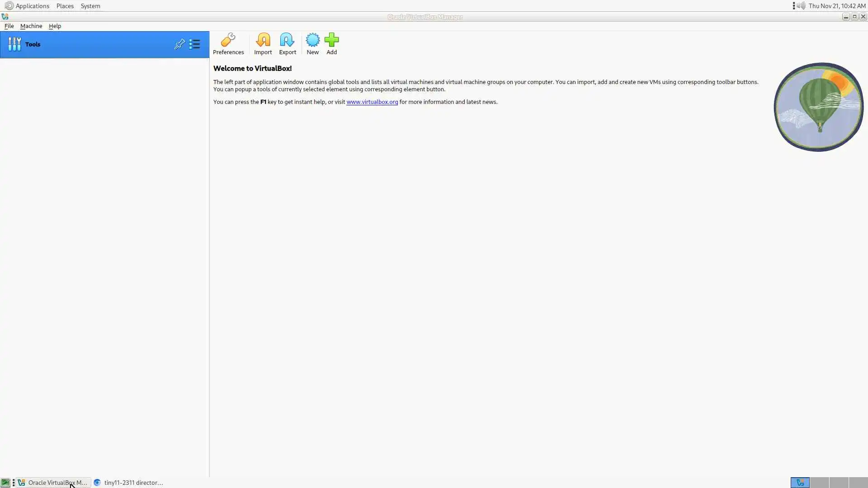Click the volume speaker tray icon
Image resolution: width=868 pixels, height=488 pixels.
click(801, 6)
